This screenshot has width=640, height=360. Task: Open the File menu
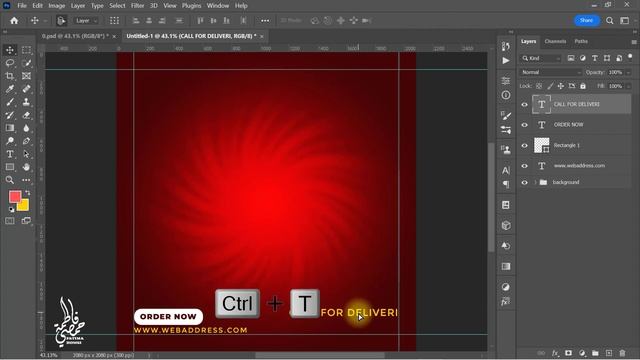coord(22,6)
